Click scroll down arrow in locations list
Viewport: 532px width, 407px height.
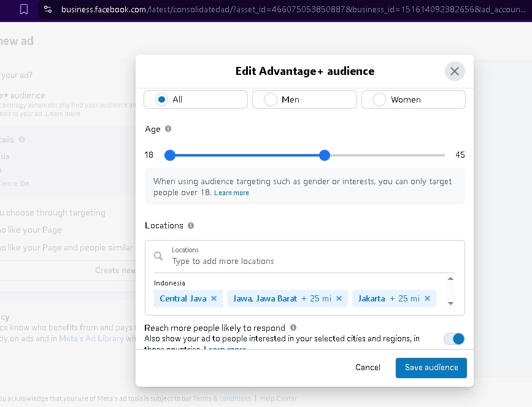pos(450,303)
